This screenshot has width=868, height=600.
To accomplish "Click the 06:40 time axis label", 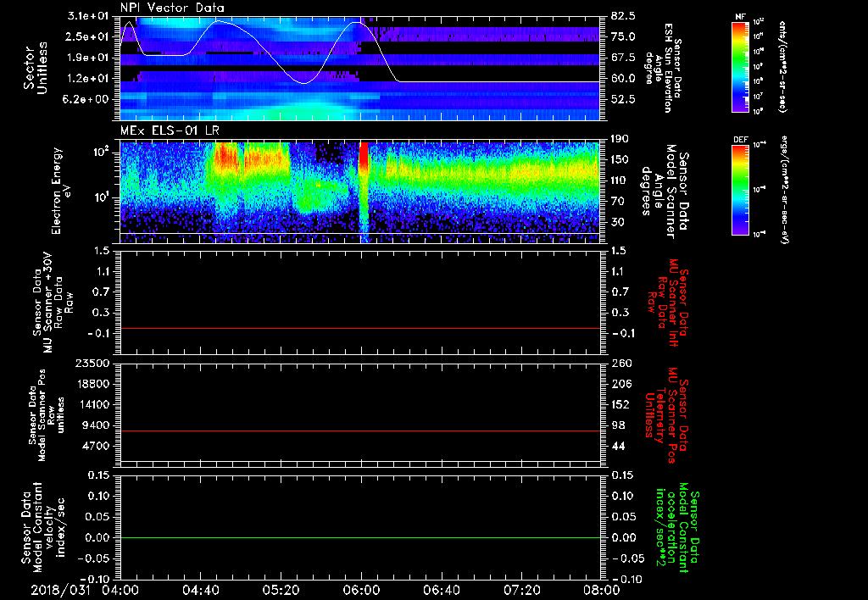I will click(441, 590).
